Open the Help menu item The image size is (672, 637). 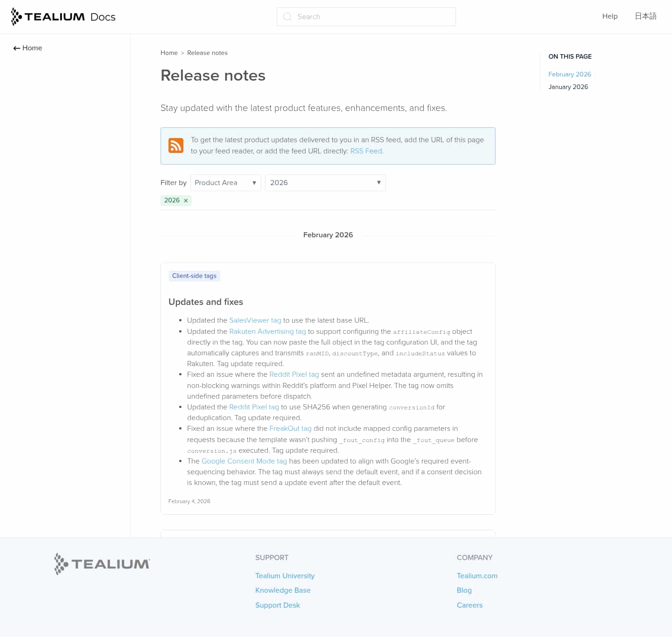coord(610,16)
